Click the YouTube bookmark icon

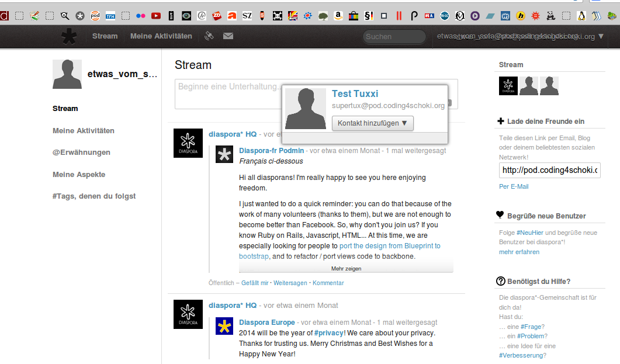click(156, 16)
